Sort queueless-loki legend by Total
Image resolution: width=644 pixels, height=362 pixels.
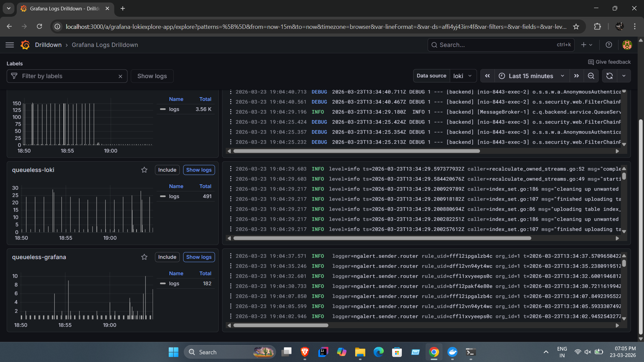point(205,186)
